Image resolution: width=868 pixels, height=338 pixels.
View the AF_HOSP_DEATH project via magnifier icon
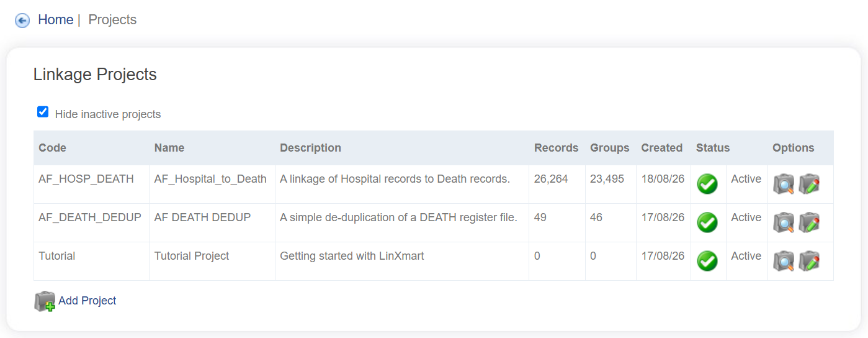click(784, 184)
